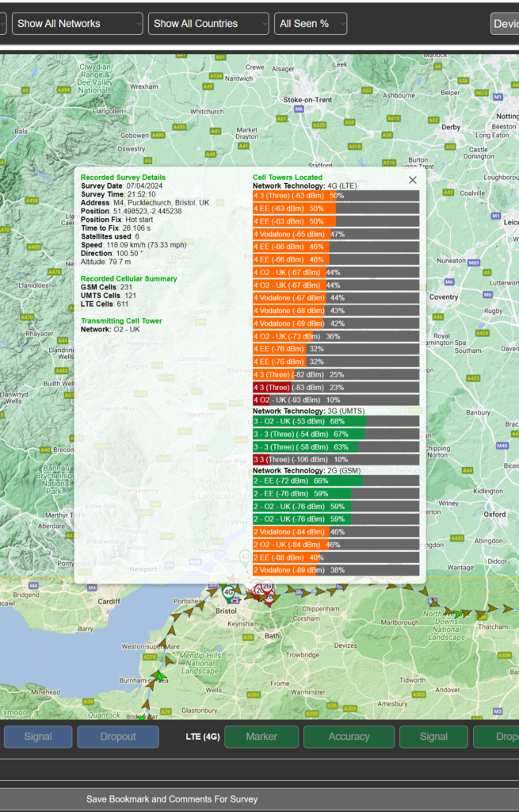Viewport: 519px width, 812px height.
Task: Click the Speed 118.09 km/h line
Action: click(133, 245)
